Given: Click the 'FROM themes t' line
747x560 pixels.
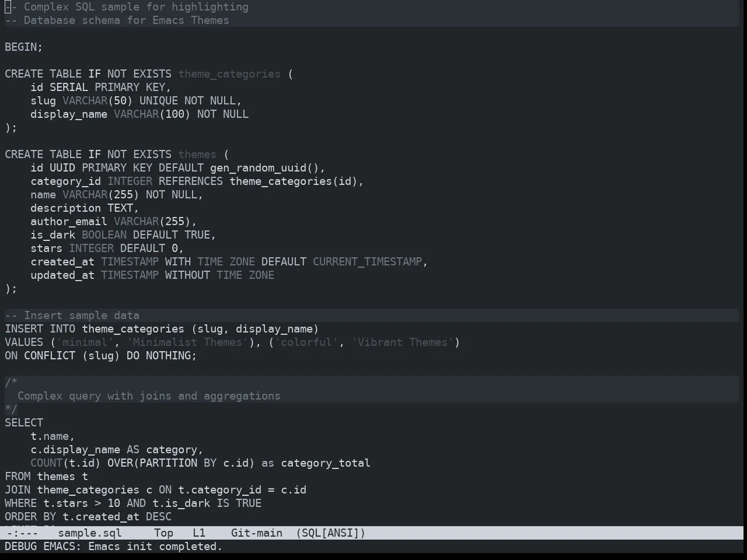Looking at the screenshot, I should coord(47,476).
